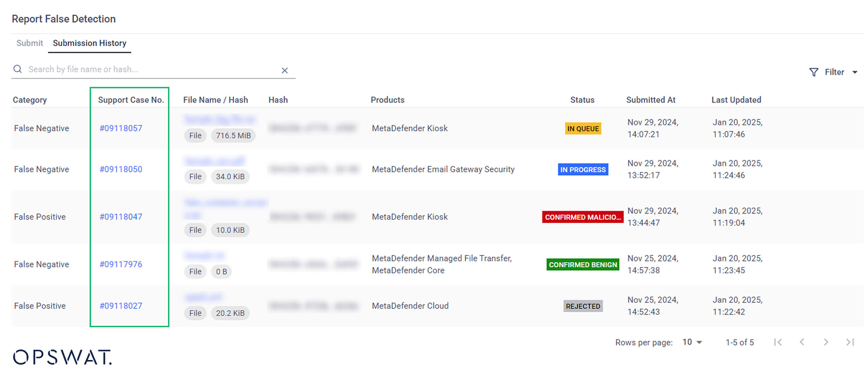Go to first page pagination icon
868x385 pixels.
click(777, 342)
